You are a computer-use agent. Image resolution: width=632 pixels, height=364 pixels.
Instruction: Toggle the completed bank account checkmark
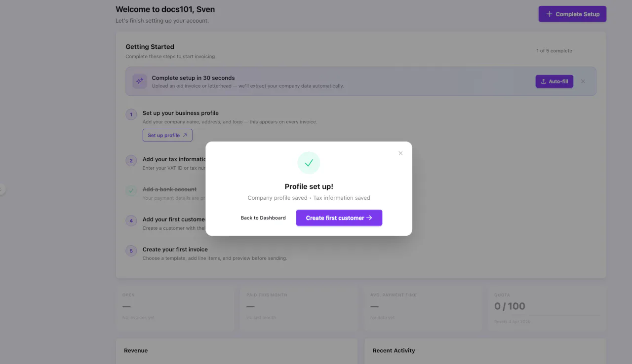tap(131, 190)
